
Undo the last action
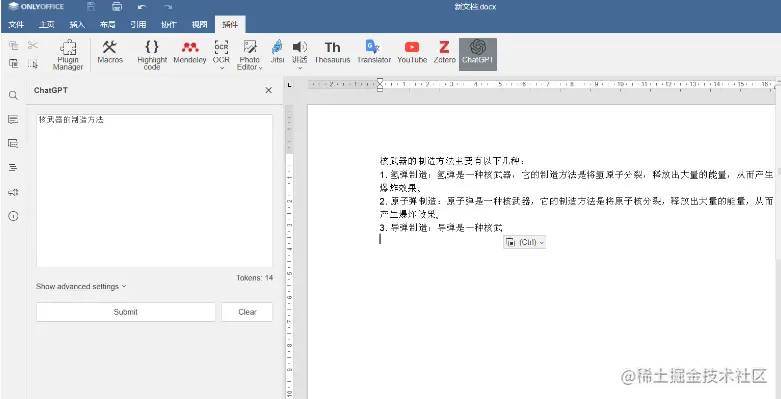pos(142,7)
